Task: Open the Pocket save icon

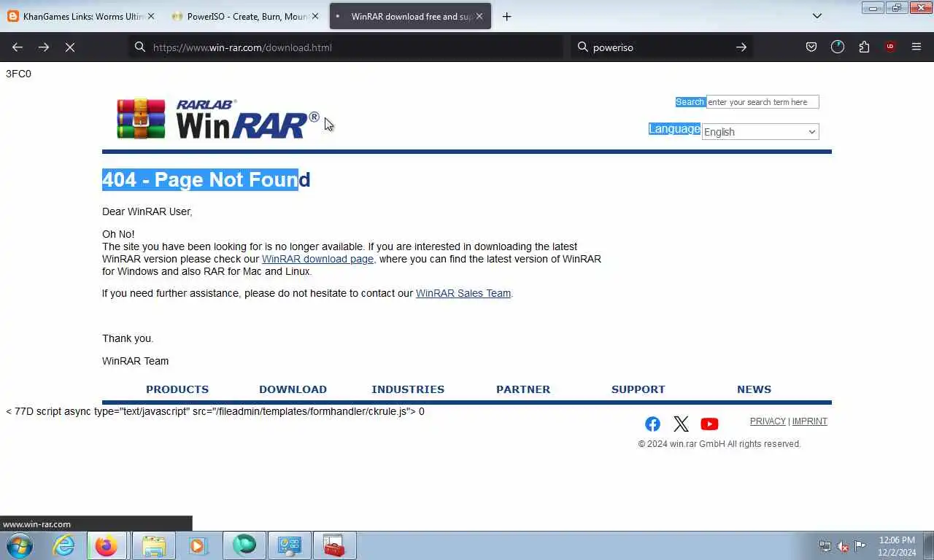Action: click(811, 47)
